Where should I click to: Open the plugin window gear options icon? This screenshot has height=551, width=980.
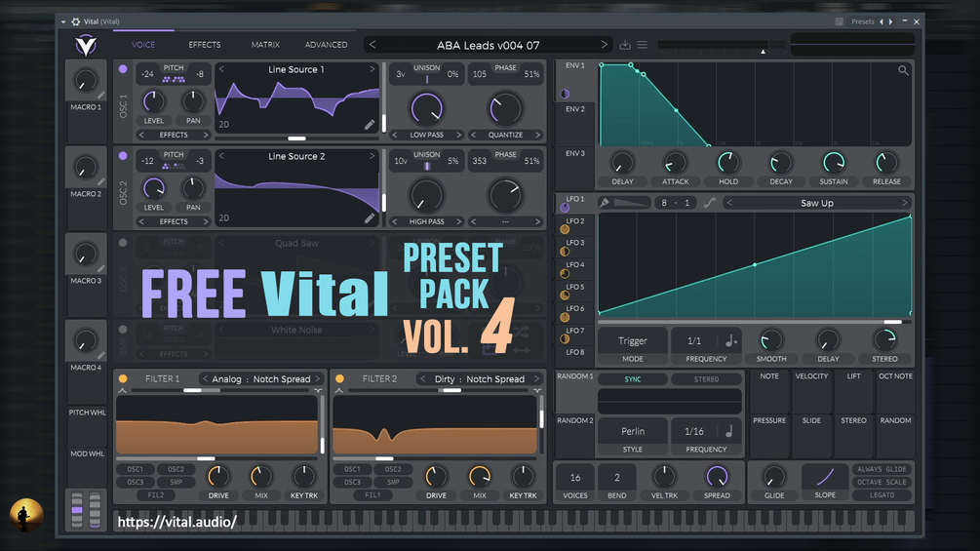point(76,21)
